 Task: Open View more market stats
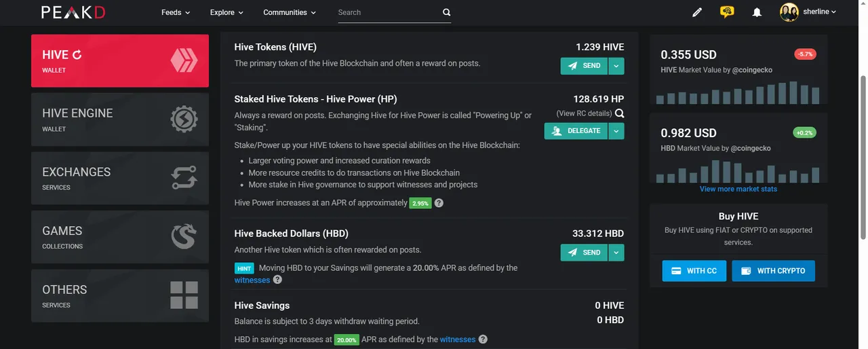[738, 189]
